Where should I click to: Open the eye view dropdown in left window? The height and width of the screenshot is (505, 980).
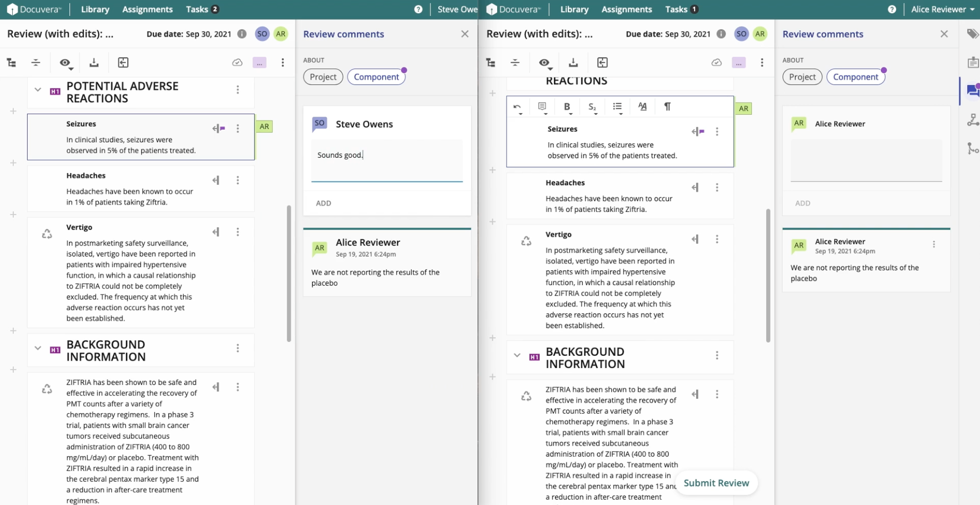pos(66,63)
